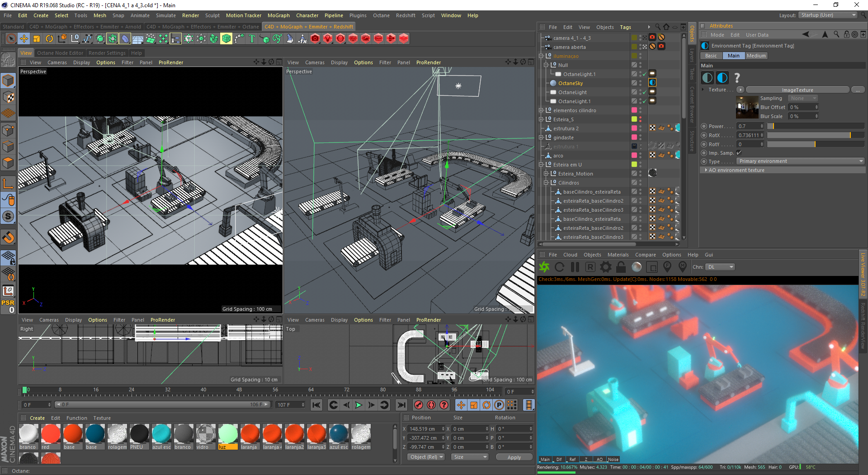
Task: Collapse the Cilindros group
Action: click(546, 183)
